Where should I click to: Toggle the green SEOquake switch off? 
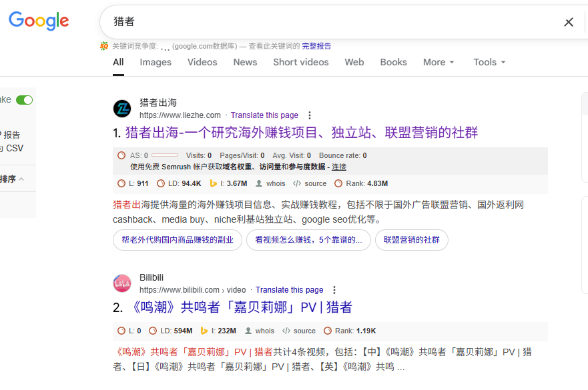point(25,100)
